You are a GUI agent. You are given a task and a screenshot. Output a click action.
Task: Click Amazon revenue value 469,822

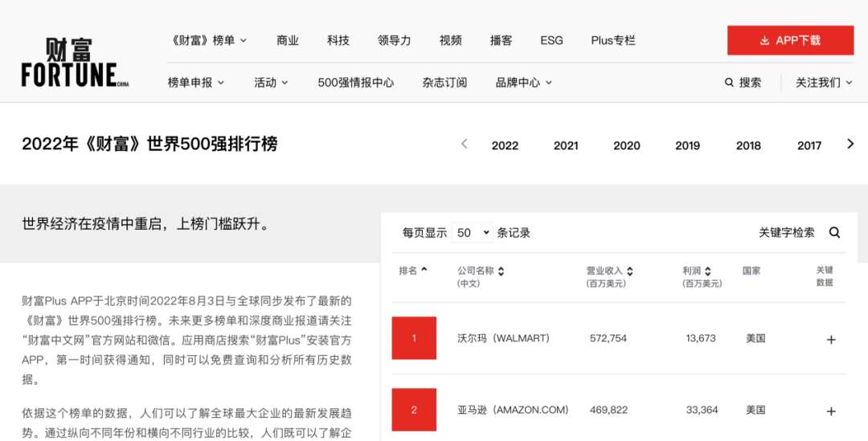pos(608,410)
